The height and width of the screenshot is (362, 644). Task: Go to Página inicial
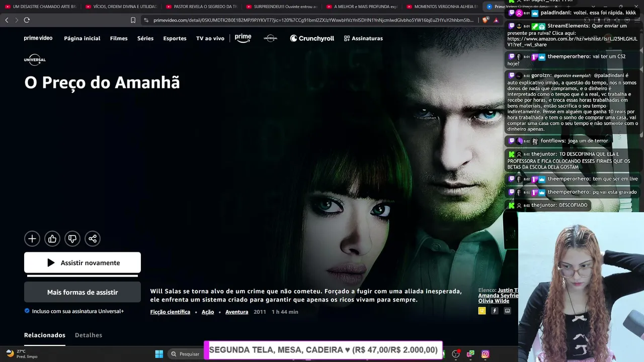[x=82, y=38]
